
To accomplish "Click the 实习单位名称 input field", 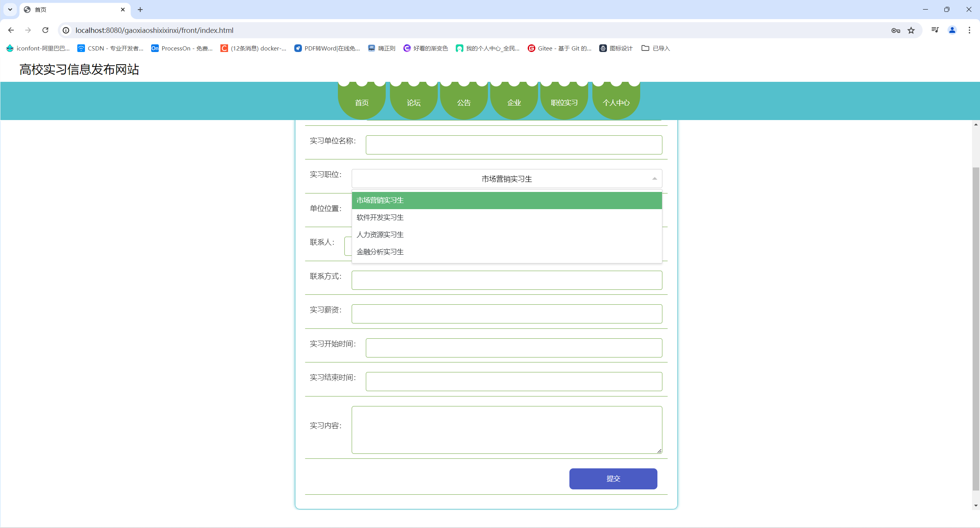I will 514,145.
